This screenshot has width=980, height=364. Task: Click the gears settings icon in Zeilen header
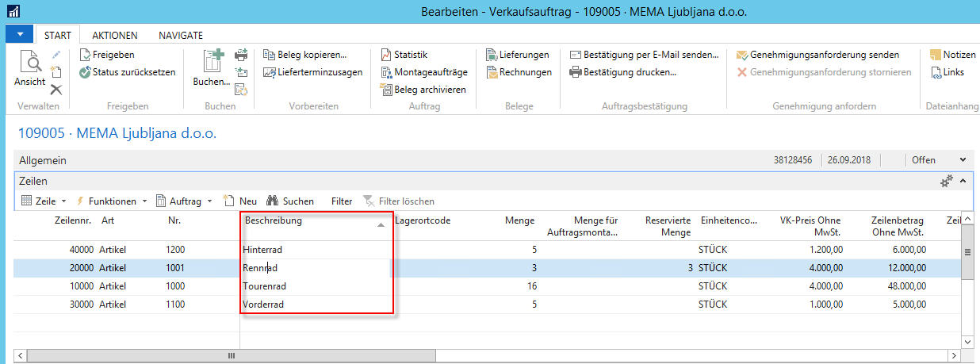click(947, 182)
